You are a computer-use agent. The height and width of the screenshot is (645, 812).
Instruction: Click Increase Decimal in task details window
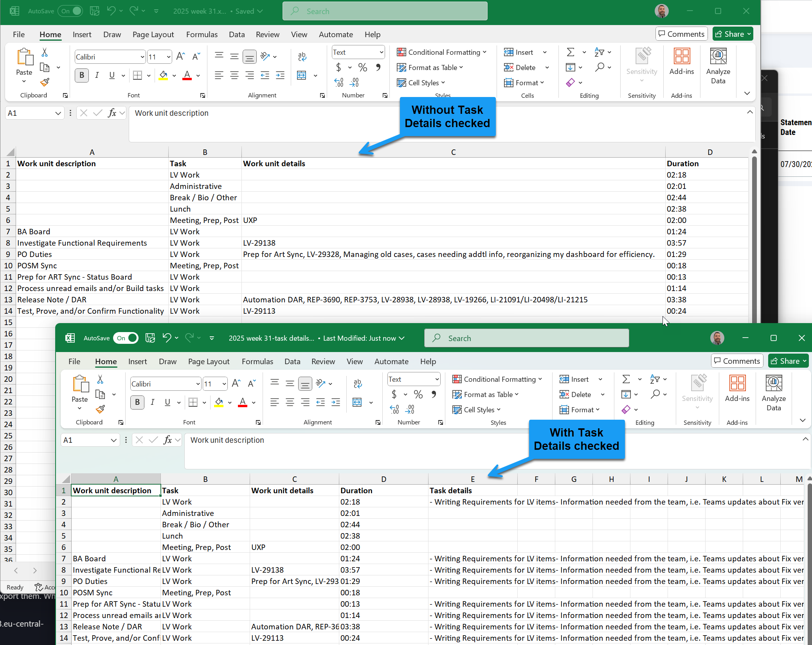pyautogui.click(x=395, y=409)
